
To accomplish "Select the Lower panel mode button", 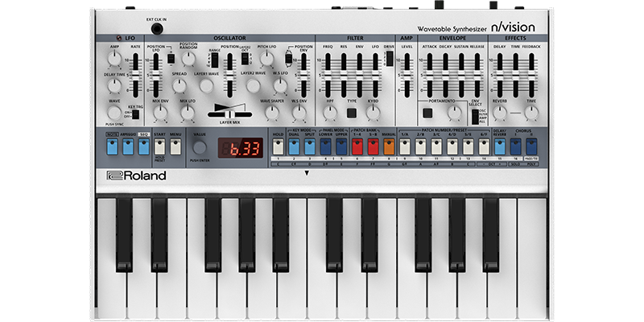I will coord(326,147).
